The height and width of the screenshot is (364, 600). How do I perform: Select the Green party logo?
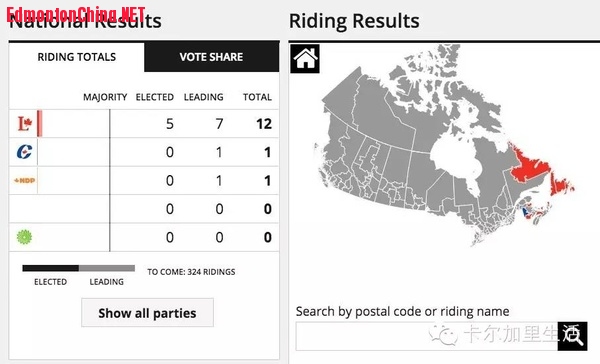tap(24, 237)
